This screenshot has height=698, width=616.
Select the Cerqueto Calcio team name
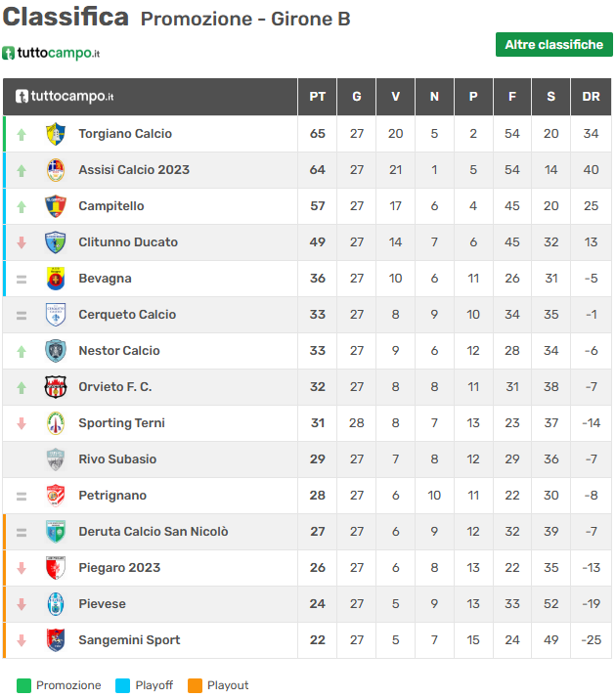(x=127, y=315)
